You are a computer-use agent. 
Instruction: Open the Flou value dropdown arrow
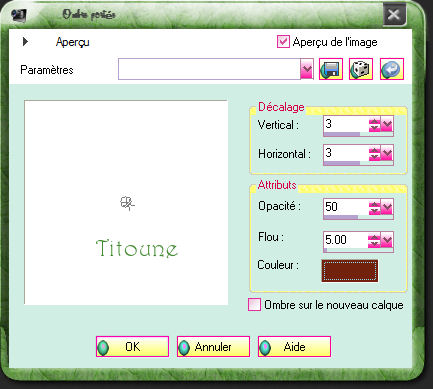tap(387, 240)
